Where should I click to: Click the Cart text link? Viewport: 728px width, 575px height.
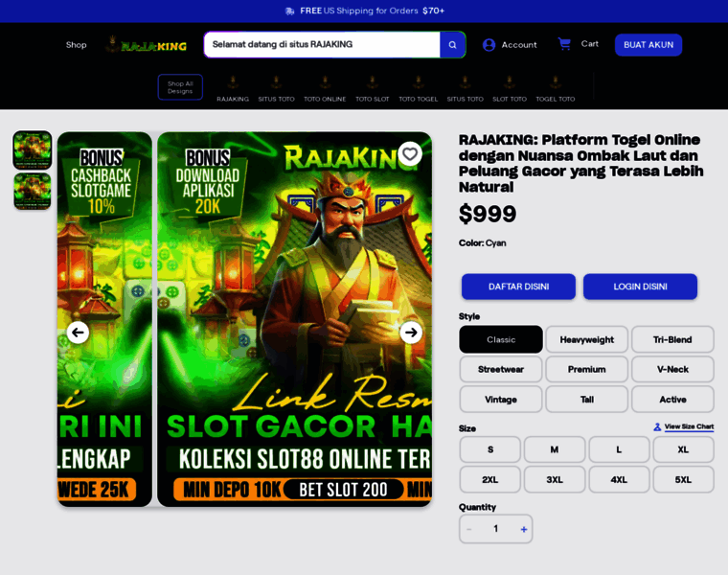[x=590, y=44]
